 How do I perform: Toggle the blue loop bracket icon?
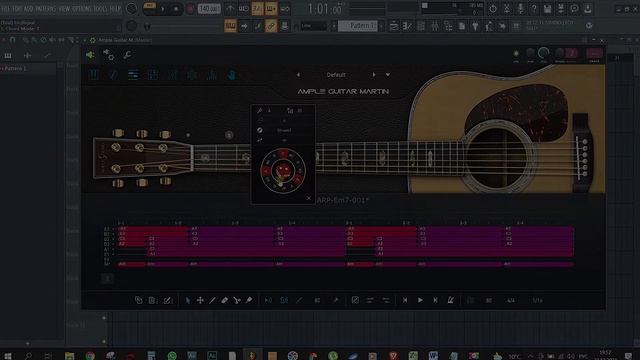click(x=268, y=300)
